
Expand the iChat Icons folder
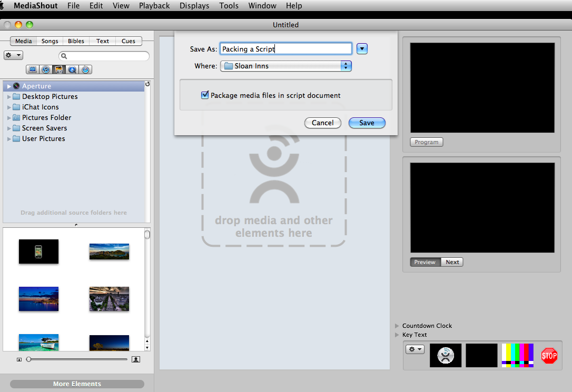(x=9, y=107)
